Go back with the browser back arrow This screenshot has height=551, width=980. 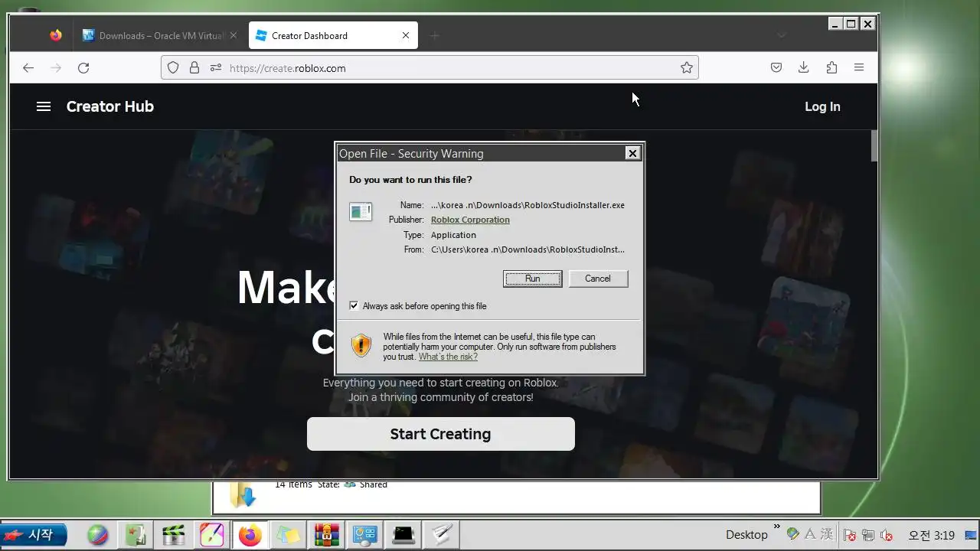pyautogui.click(x=28, y=68)
